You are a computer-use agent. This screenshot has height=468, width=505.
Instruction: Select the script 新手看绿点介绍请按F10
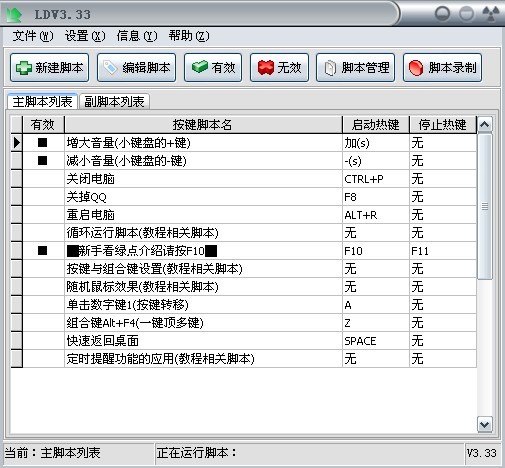pos(203,251)
